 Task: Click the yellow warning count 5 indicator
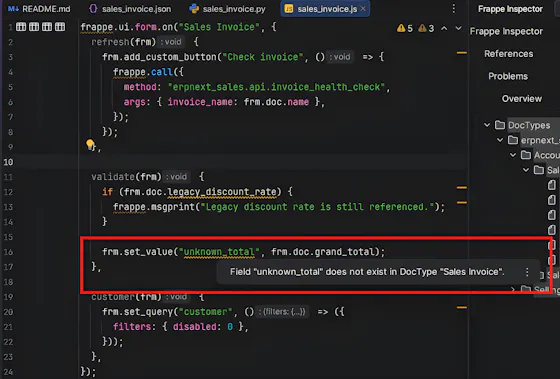tap(405, 28)
